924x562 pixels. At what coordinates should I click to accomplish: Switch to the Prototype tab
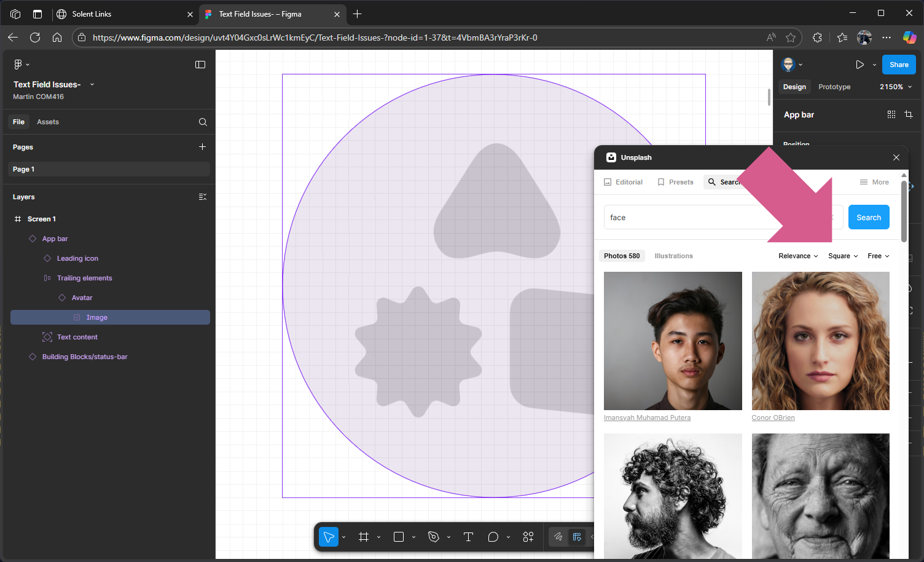pyautogui.click(x=834, y=87)
